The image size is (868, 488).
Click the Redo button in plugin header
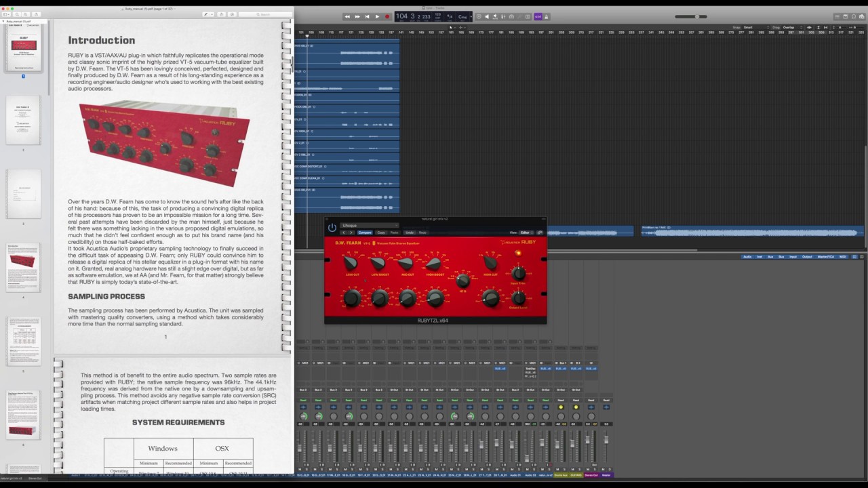(422, 232)
